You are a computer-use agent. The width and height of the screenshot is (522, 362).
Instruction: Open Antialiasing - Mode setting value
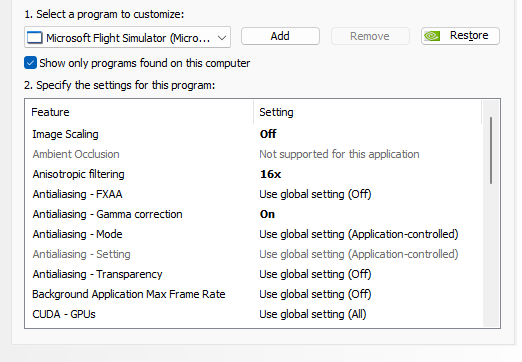(359, 234)
